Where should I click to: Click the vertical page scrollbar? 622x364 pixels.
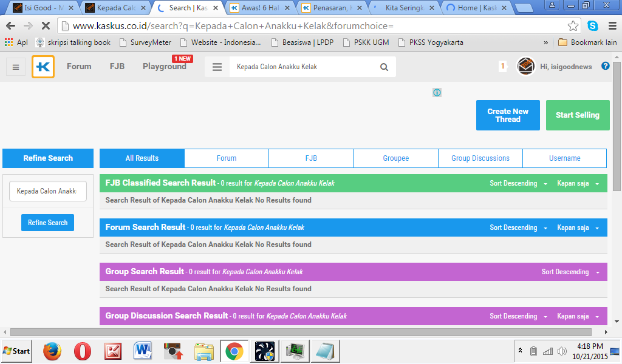pos(617,126)
